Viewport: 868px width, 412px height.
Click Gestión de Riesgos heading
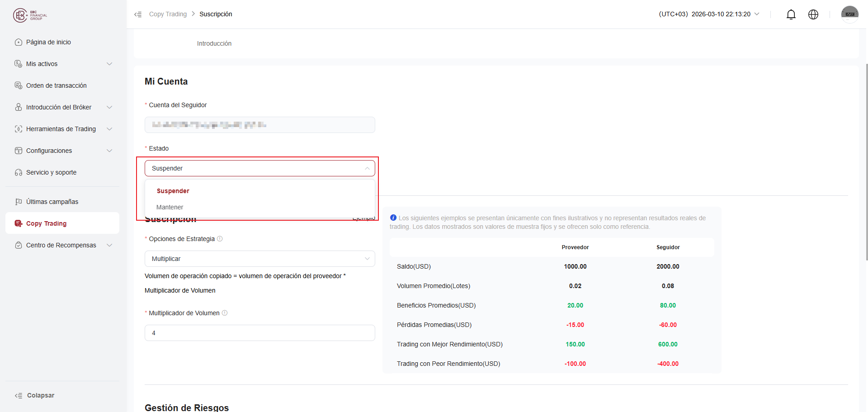click(187, 407)
